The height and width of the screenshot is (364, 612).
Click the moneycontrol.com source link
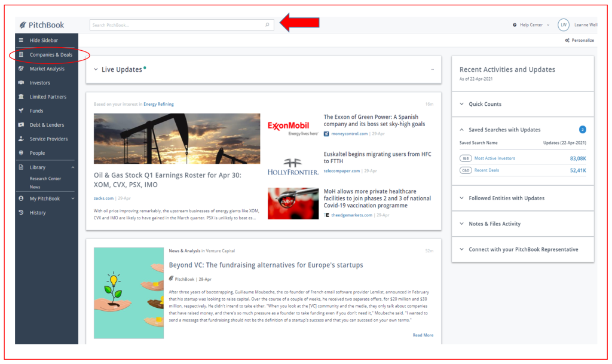coord(349,134)
